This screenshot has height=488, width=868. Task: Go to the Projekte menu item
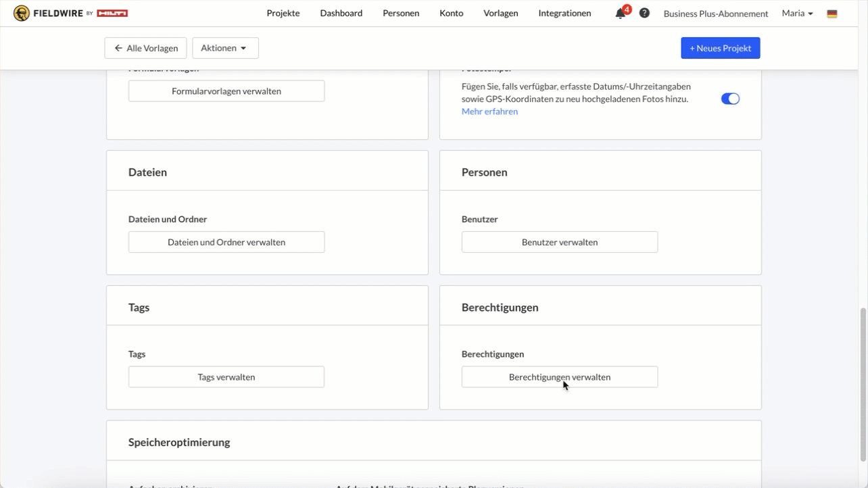coord(283,14)
